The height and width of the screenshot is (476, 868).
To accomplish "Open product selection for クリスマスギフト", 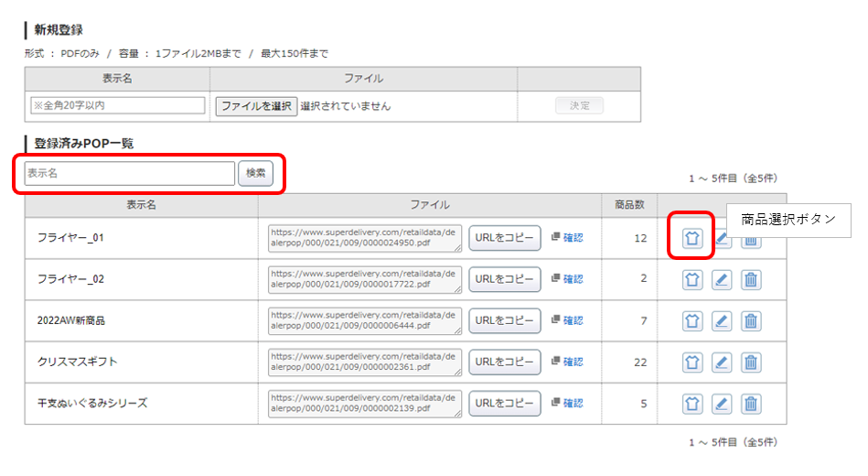I will pyautogui.click(x=692, y=362).
